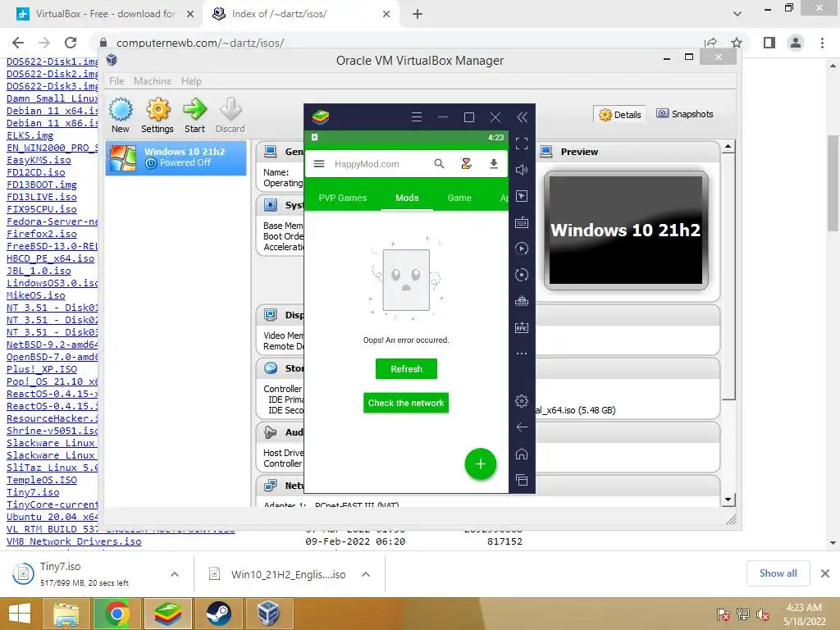Click TempleOS.ISO link

coord(42,480)
